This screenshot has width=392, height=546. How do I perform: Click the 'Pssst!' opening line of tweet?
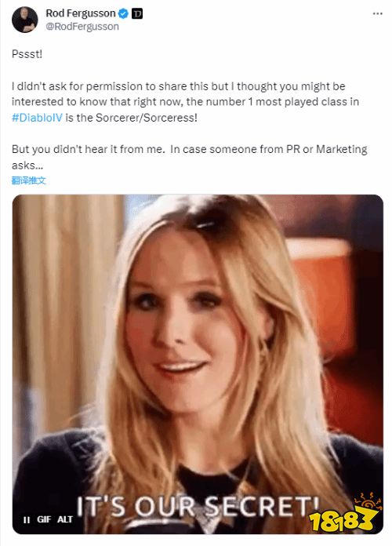[x=27, y=54]
